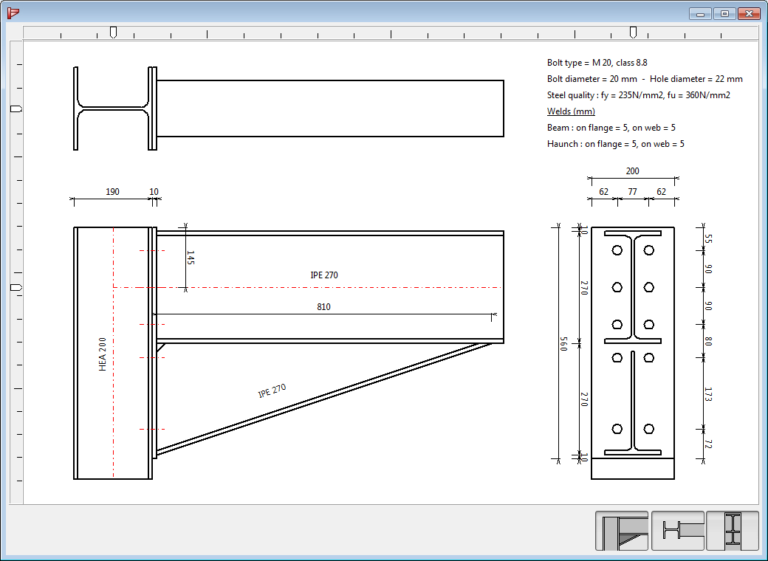Toggle the top plan view button
Screen dimensions: 768x561
(678, 530)
